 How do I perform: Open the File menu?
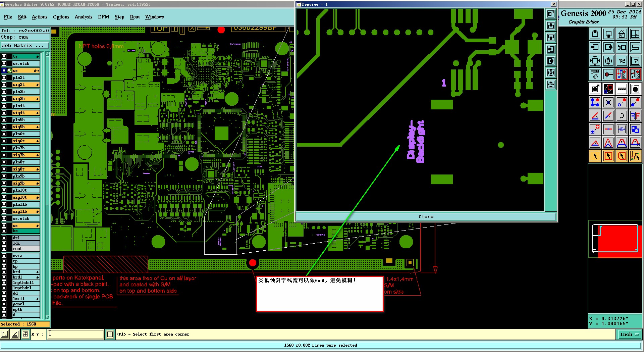[x=8, y=17]
